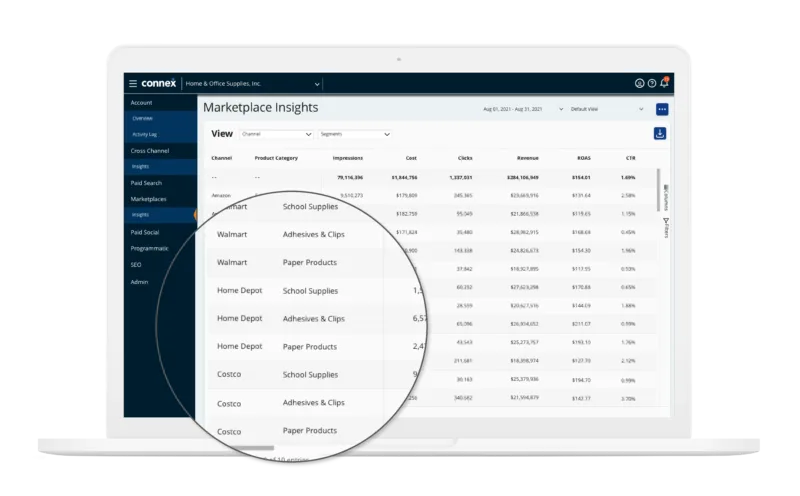This screenshot has width=800, height=496.
Task: Open the Columns side panel tab
Action: (666, 197)
